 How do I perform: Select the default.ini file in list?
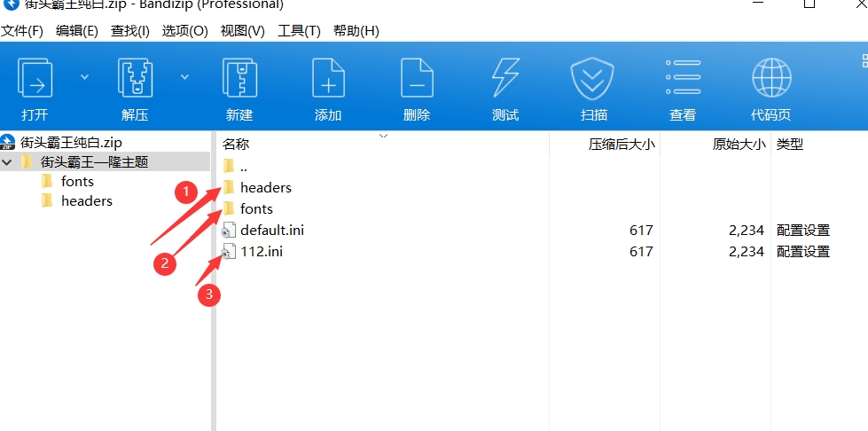coord(272,231)
